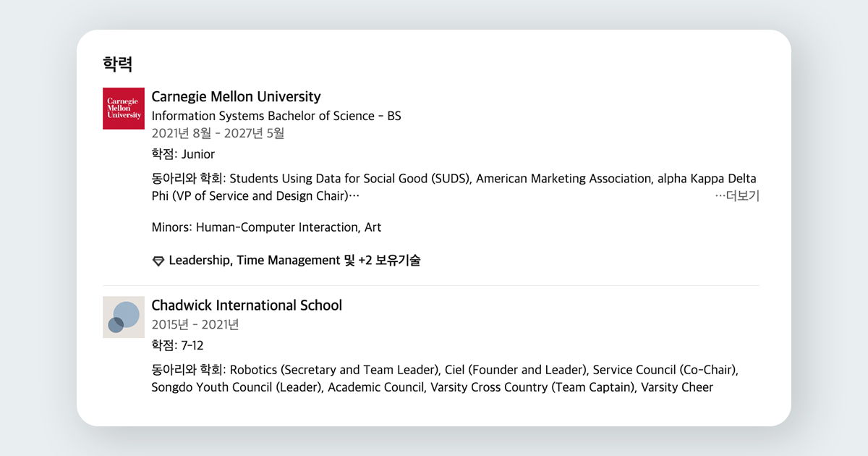This screenshot has width=868, height=456.
Task: Click Information Systems Bachelor of Science degree line
Action: tap(276, 116)
